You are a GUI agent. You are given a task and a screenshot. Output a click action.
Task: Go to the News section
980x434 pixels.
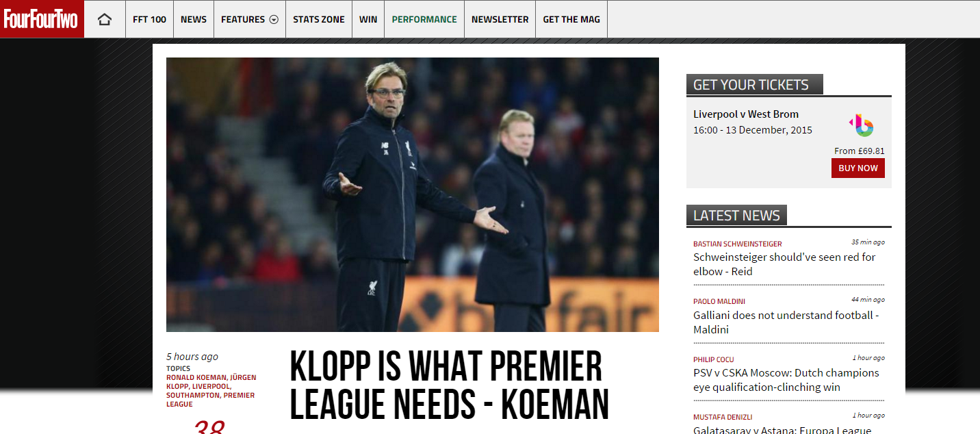(x=194, y=19)
